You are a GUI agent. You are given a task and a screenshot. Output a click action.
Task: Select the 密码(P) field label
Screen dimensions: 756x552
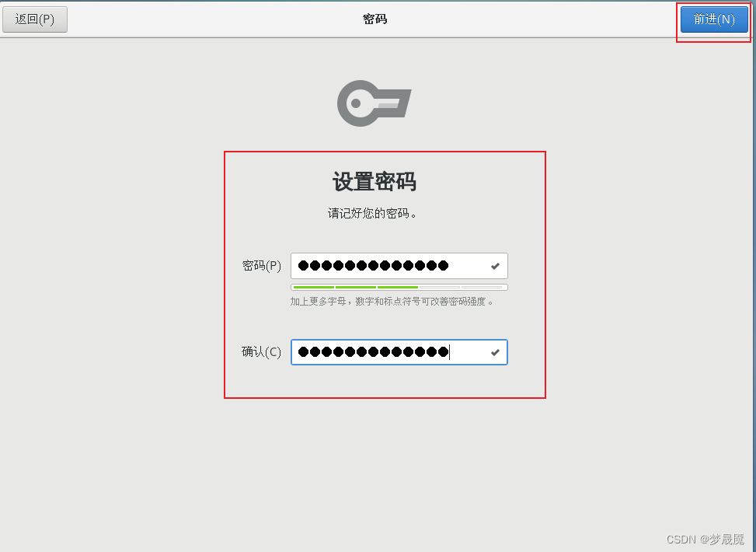[x=261, y=266]
